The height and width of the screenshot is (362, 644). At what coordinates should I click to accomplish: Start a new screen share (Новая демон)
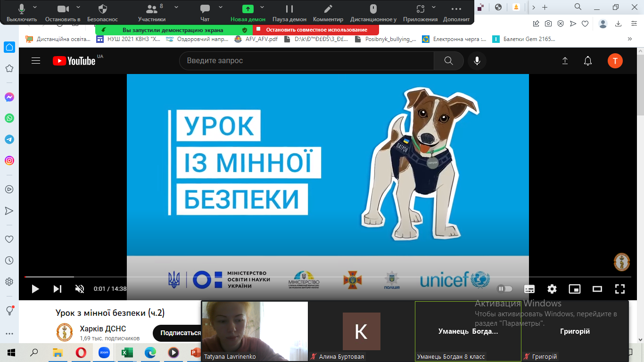tap(248, 12)
